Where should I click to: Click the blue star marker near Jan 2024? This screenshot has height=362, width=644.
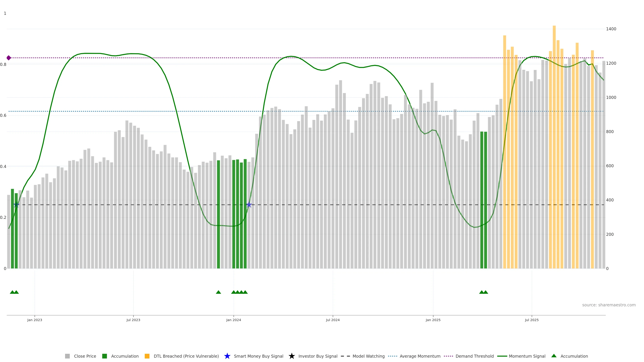(x=249, y=205)
